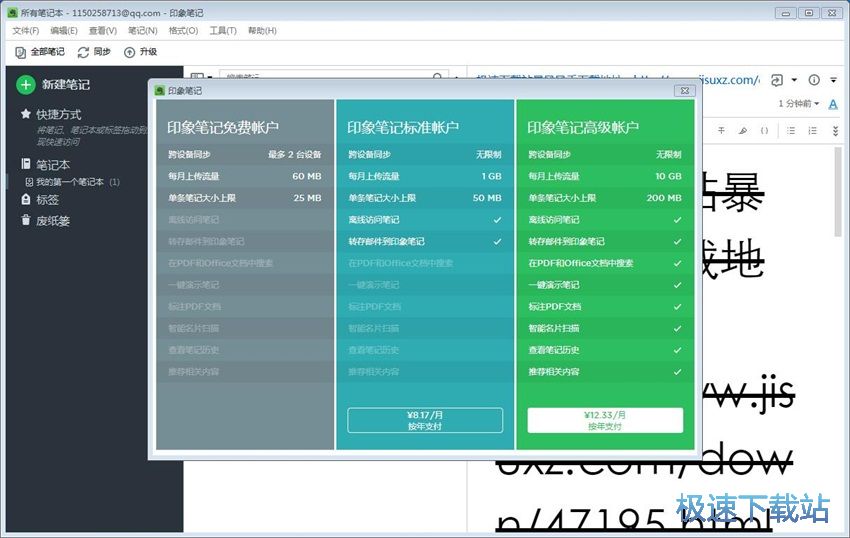Click the premium 推荐相关内容 checkmark
Screen dimensions: 850x538
pyautogui.click(x=677, y=372)
